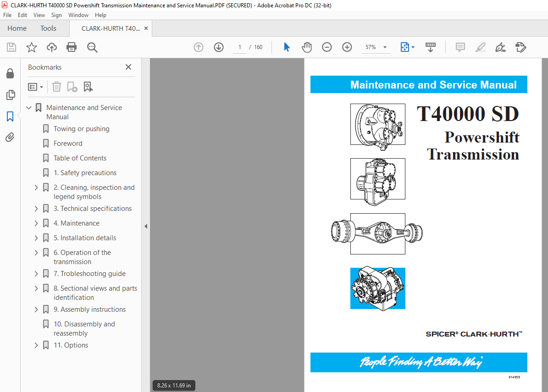Close the Bookmarks panel
548x392 pixels.
(128, 67)
